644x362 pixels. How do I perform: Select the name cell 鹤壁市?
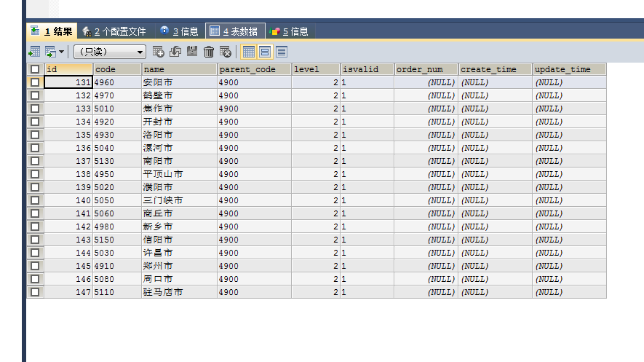(179, 95)
